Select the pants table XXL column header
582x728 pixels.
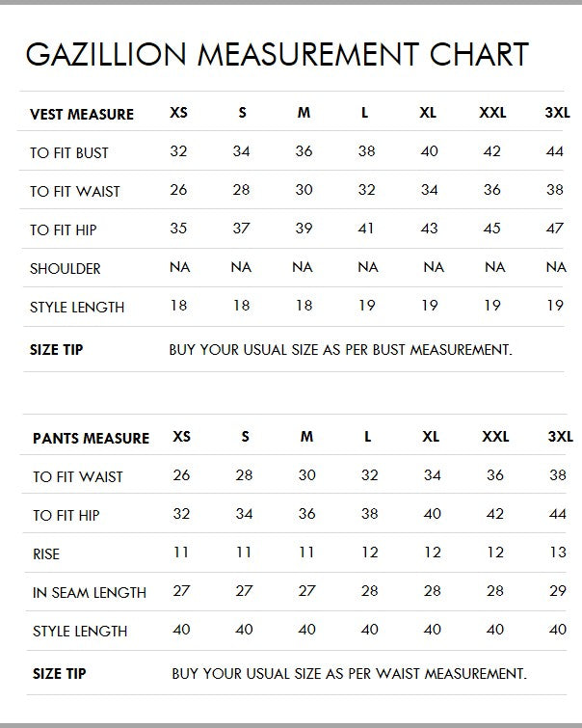coord(495,437)
